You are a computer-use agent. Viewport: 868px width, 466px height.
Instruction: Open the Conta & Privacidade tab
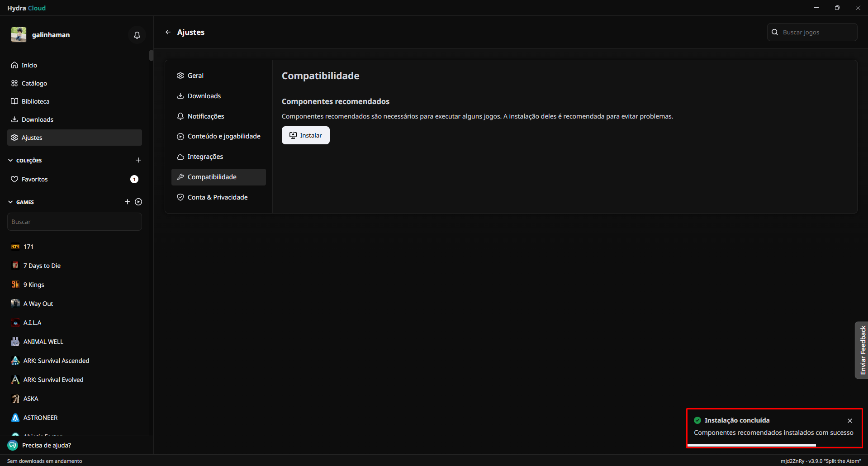(218, 197)
